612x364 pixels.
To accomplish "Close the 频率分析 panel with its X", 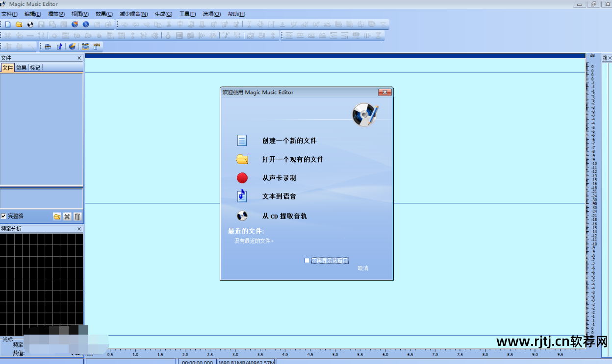I will click(79, 229).
